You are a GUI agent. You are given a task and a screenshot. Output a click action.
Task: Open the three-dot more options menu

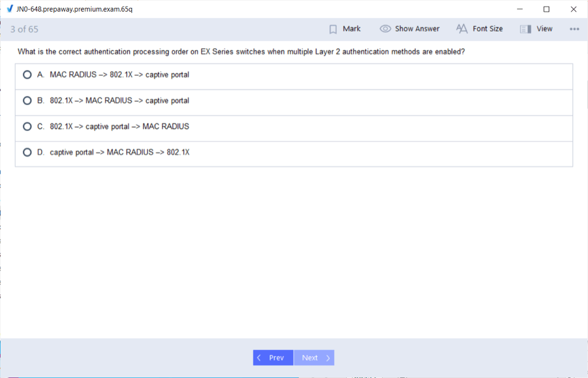click(574, 29)
